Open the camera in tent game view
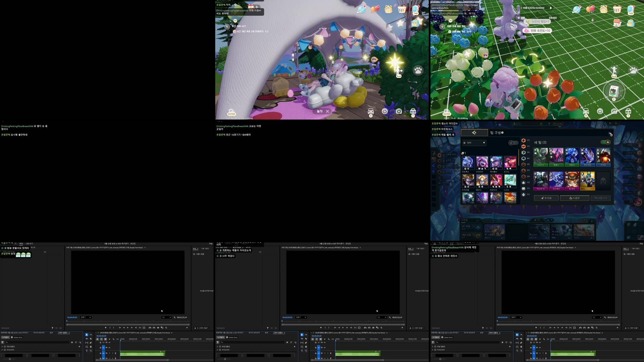The height and width of the screenshot is (362, 644). tap(399, 111)
